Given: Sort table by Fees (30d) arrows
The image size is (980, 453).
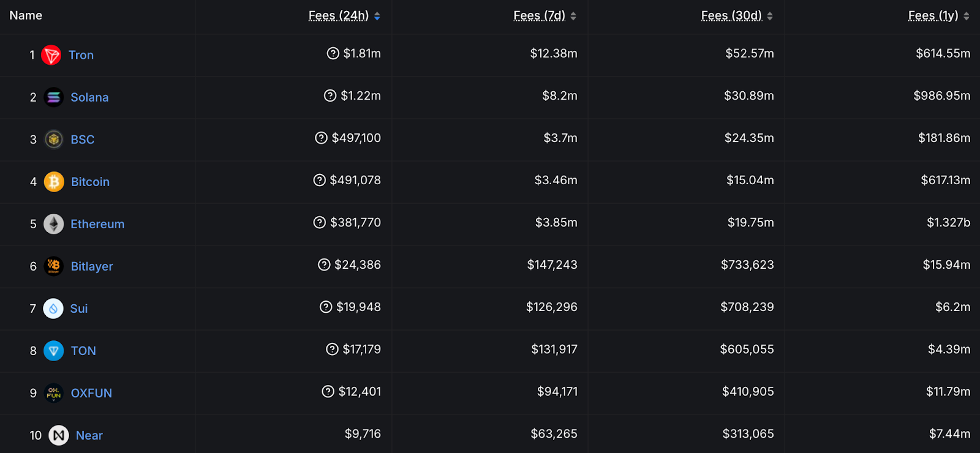Looking at the screenshot, I should point(770,16).
